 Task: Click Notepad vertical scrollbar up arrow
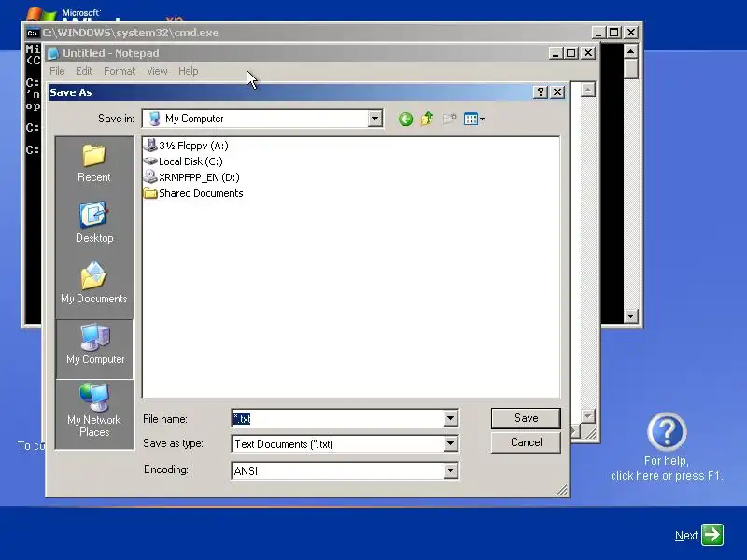click(588, 90)
